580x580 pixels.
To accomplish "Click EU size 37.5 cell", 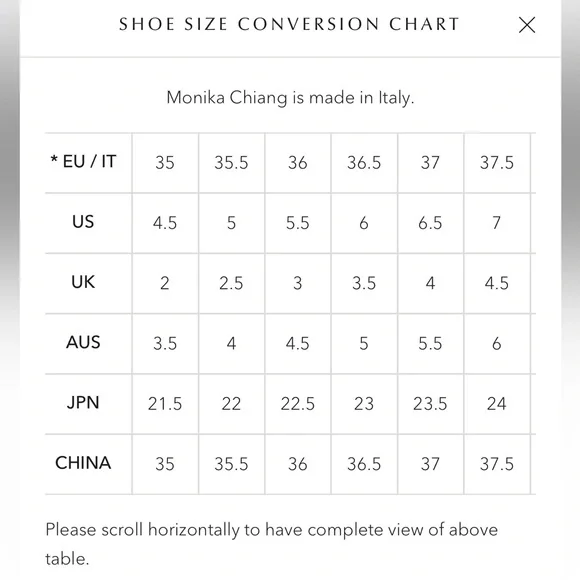I will coord(497,163).
